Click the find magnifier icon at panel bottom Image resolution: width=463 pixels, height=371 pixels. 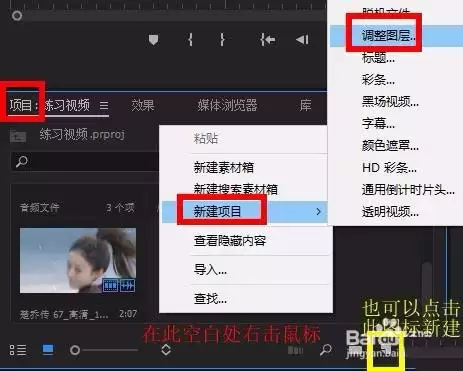point(326,350)
